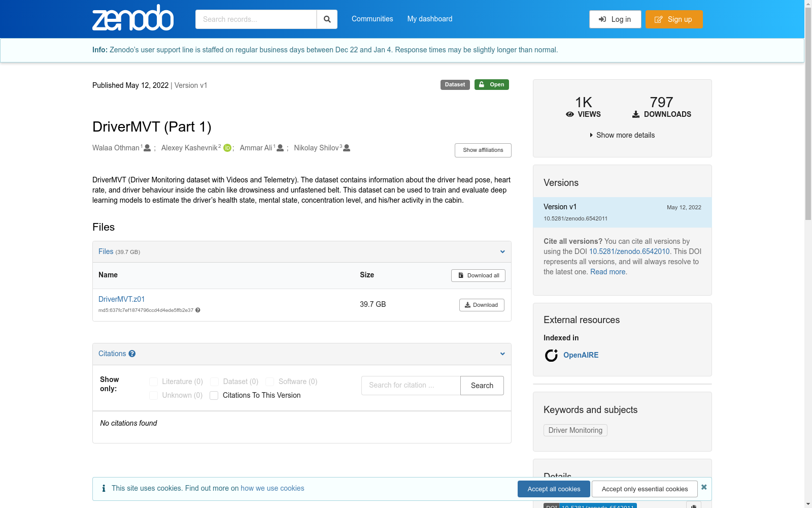Click Accept all cookies
812x508 pixels.
pos(554,489)
